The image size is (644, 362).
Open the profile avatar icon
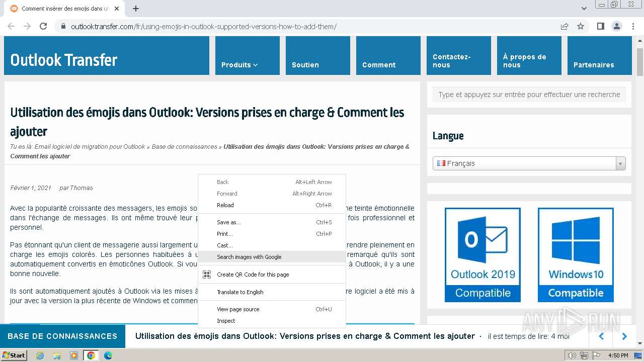pos(616,26)
